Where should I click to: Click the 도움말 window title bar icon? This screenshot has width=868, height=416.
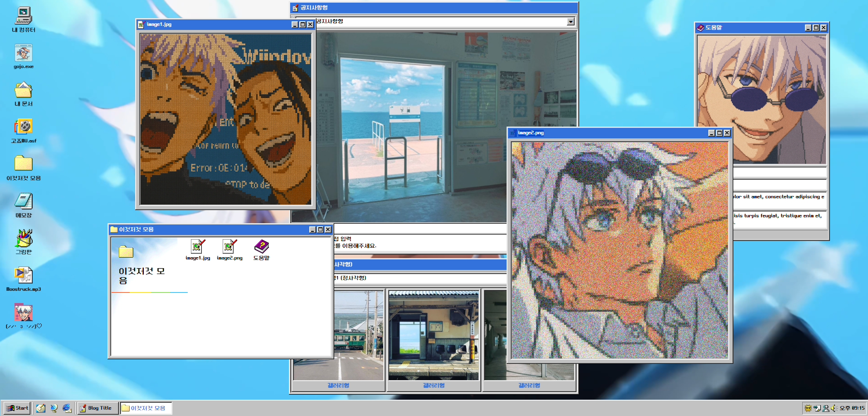[701, 28]
